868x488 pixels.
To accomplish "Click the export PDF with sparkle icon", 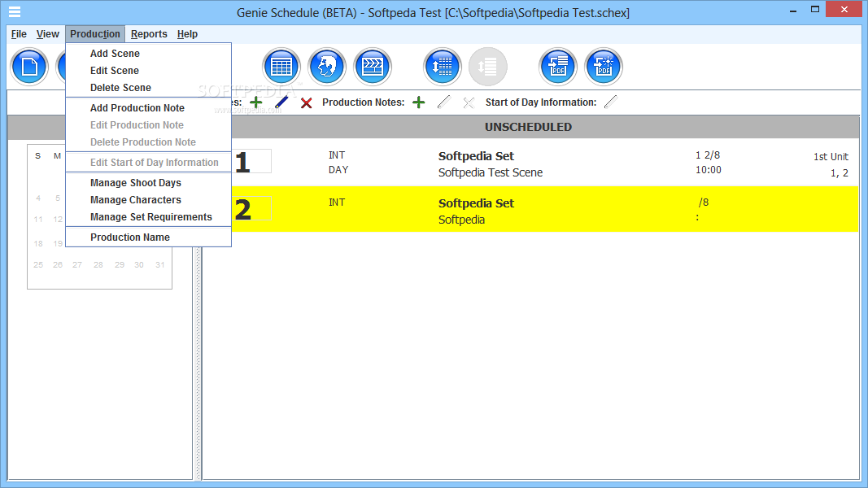I will pos(604,67).
